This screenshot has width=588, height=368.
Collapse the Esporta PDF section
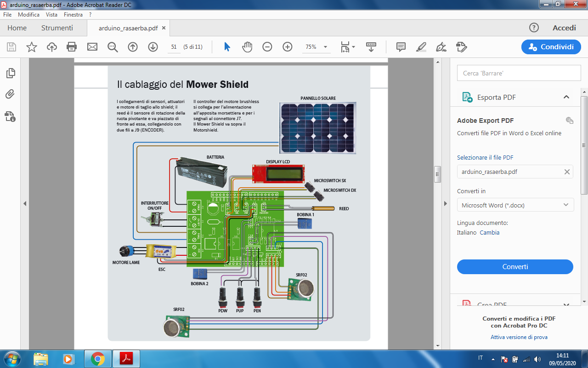[x=566, y=97]
